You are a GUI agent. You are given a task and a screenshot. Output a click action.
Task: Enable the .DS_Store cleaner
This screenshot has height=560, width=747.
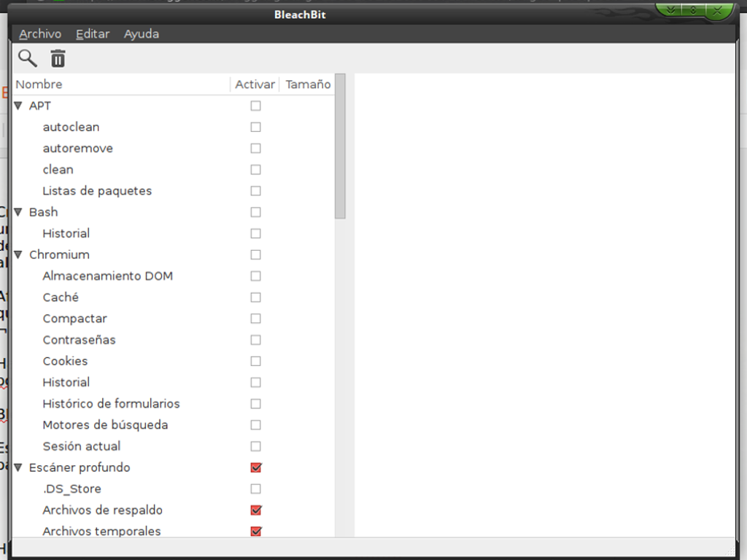(255, 489)
